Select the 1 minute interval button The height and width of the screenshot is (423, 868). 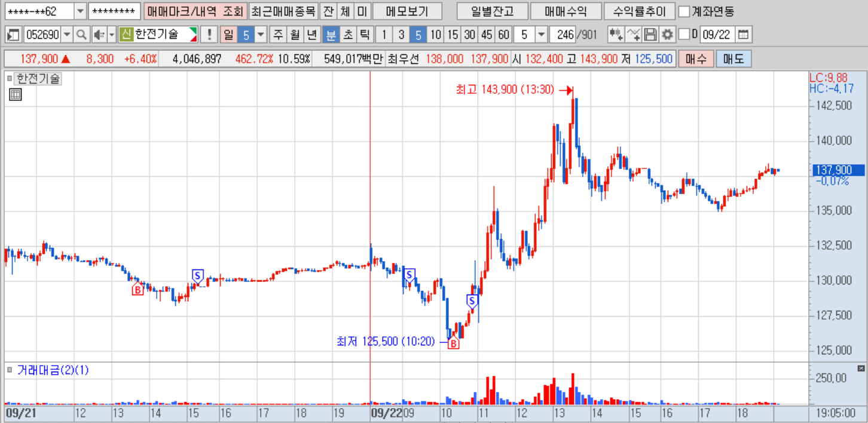pyautogui.click(x=384, y=35)
